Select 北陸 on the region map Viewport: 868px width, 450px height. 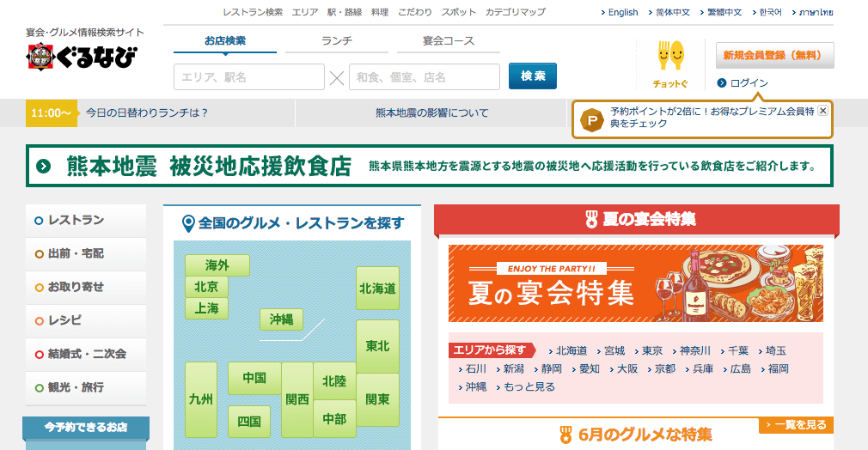pyautogui.click(x=334, y=381)
